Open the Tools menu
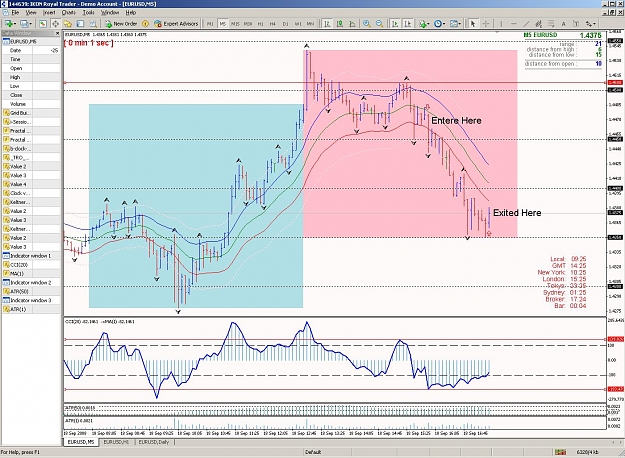625x458 pixels. coord(88,12)
